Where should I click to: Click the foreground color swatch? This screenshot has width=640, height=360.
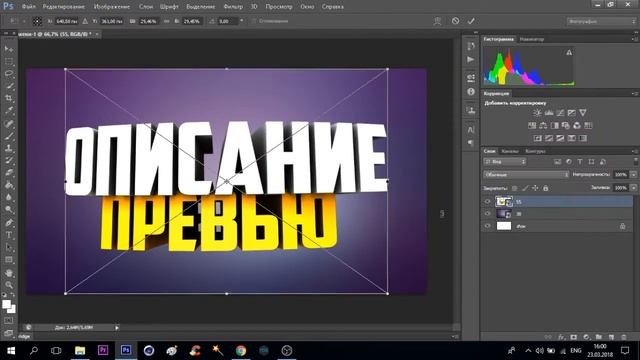click(6, 304)
